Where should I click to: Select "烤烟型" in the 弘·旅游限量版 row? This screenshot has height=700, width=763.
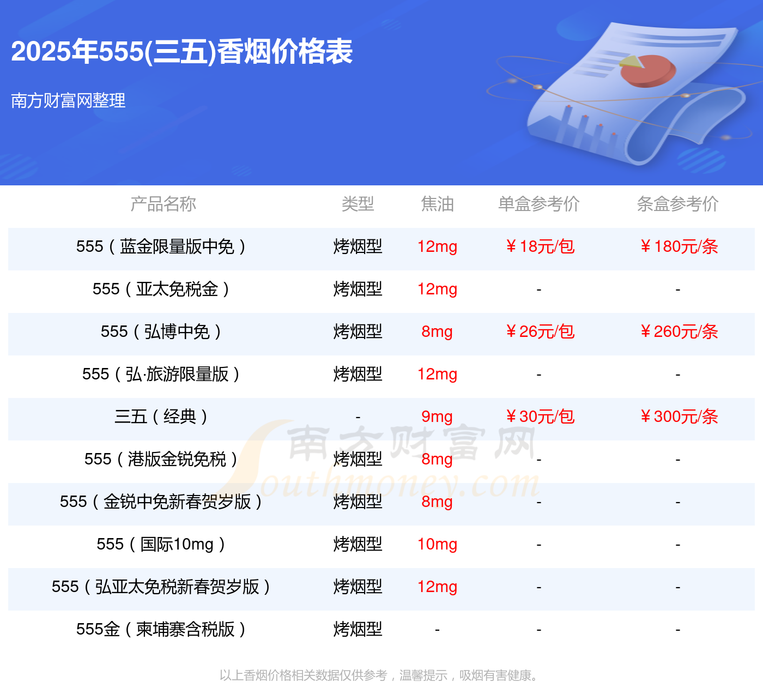358,374
